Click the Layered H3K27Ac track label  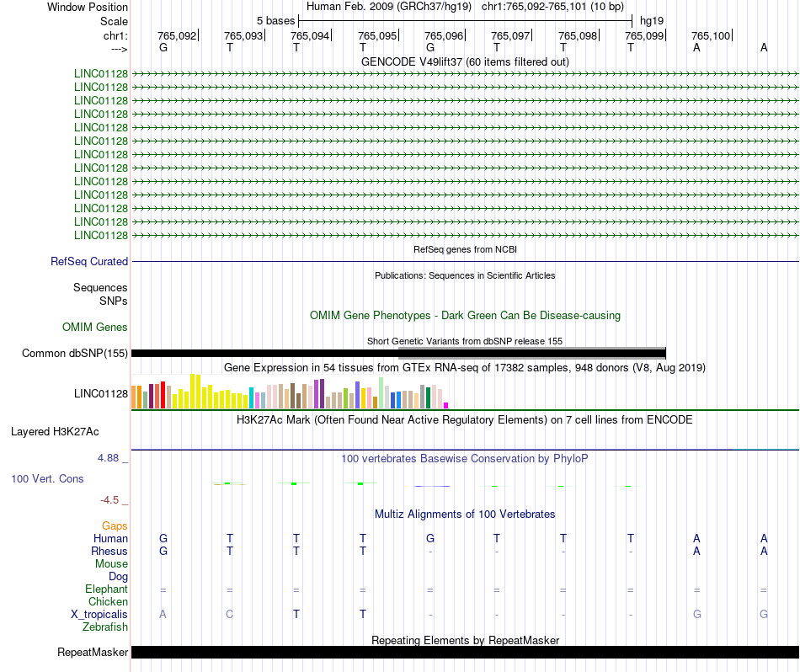tap(55, 432)
